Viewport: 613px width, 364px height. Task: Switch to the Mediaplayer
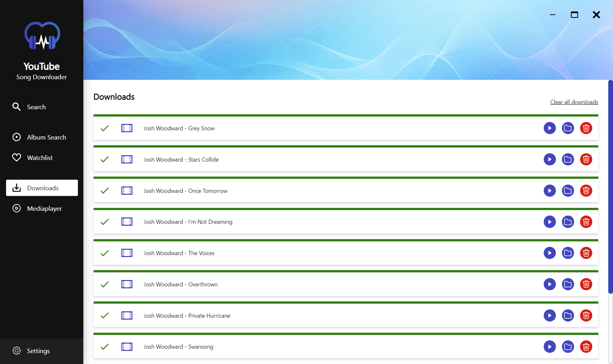point(42,209)
